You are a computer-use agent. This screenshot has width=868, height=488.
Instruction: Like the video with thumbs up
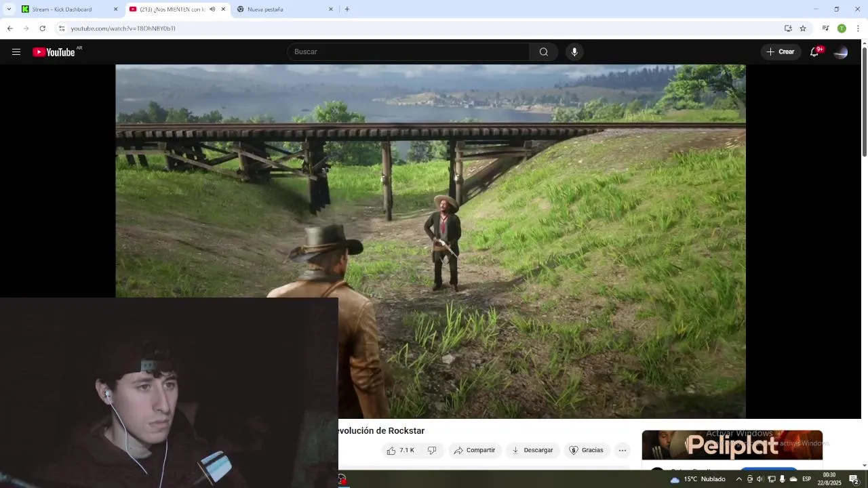coord(400,450)
